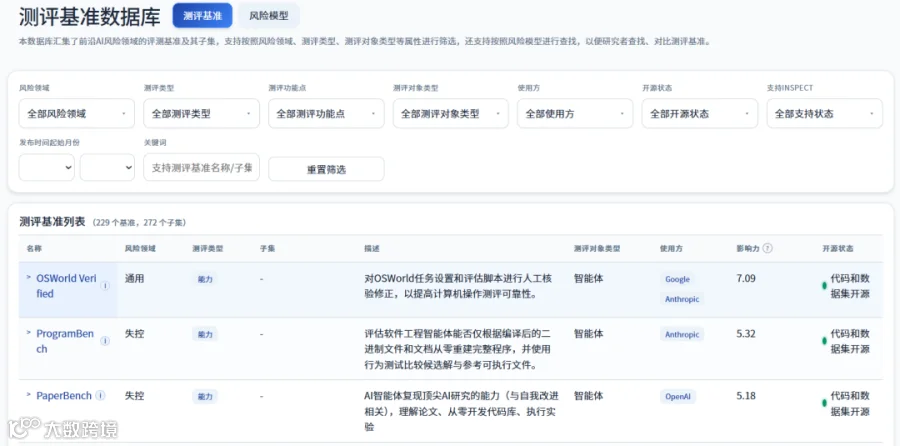Click 失控 risk domain in ProgramBench row
900x446 pixels.
coord(134,334)
